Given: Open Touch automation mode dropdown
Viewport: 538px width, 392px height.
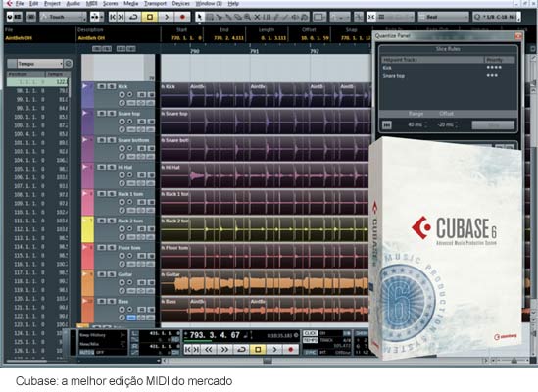Looking at the screenshot, I should [63, 17].
